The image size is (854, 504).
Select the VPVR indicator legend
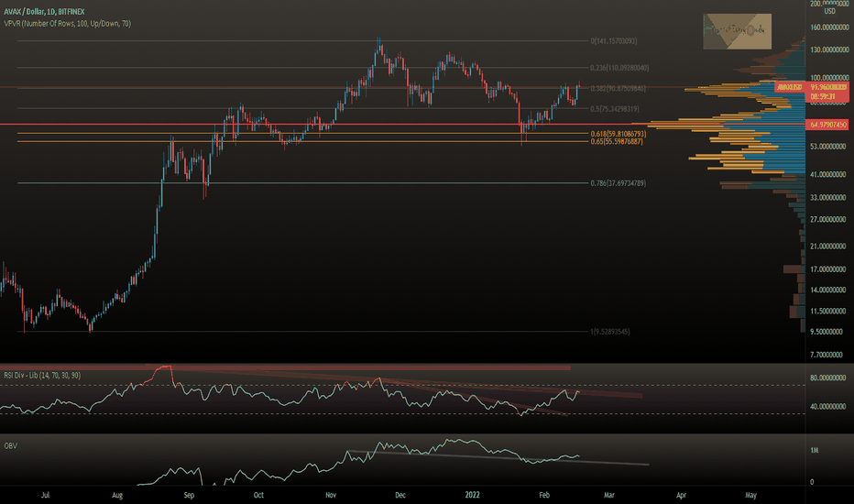tap(68, 24)
